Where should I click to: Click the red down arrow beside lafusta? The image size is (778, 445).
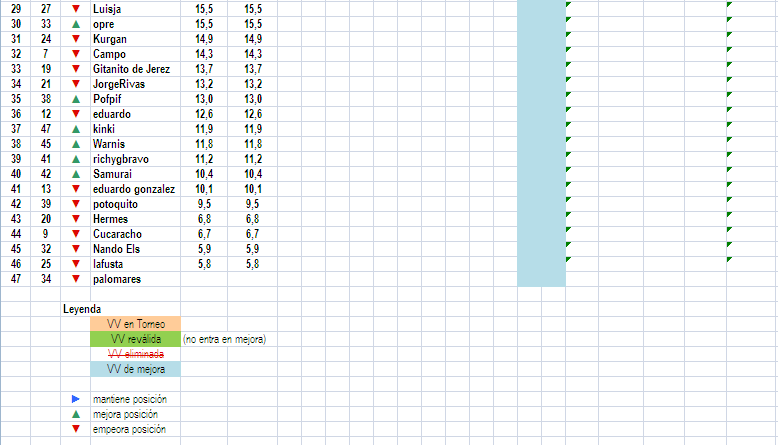pyautogui.click(x=76, y=264)
